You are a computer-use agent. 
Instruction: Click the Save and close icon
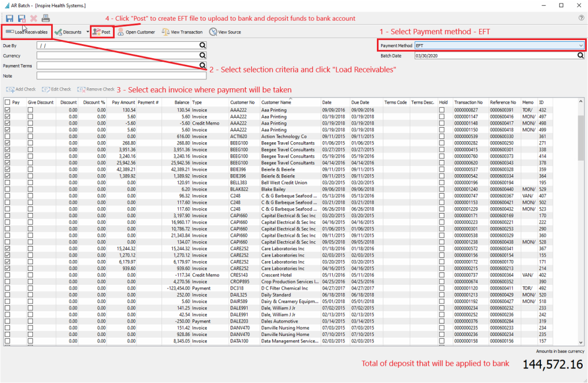coord(21,18)
